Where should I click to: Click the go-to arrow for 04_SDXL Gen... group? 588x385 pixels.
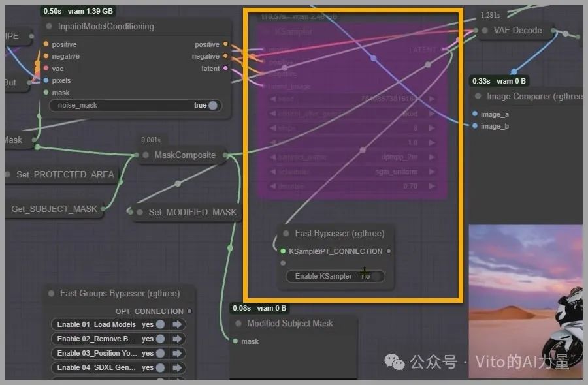pos(177,368)
